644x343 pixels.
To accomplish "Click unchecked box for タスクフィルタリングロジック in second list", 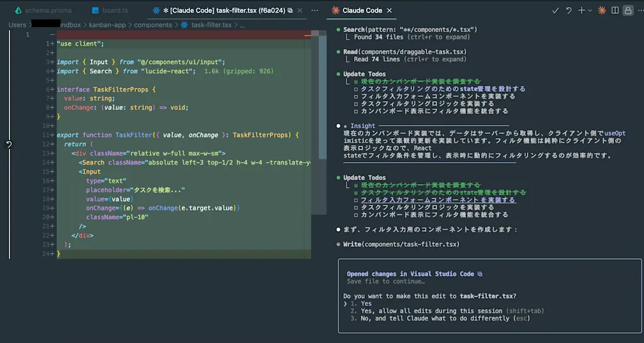I will pyautogui.click(x=356, y=207).
